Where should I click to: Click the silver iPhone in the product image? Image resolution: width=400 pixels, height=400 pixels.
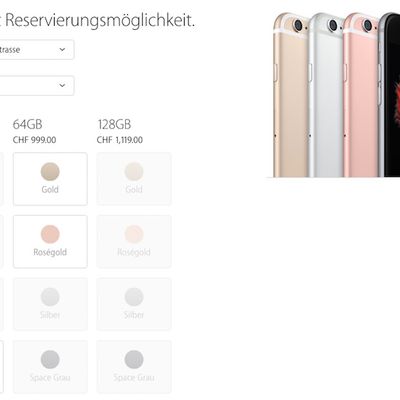[327, 95]
